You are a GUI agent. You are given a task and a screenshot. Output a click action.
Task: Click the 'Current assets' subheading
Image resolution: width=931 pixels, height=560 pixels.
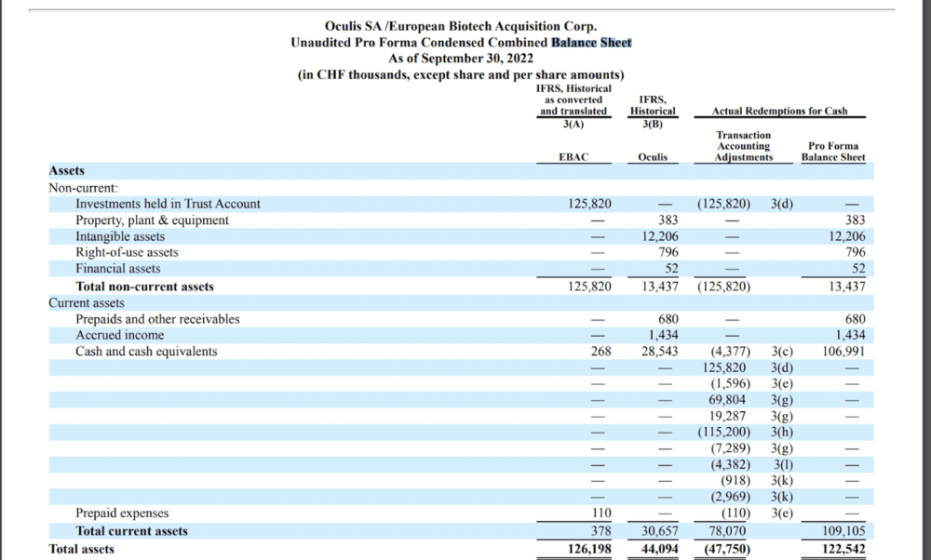pyautogui.click(x=87, y=303)
